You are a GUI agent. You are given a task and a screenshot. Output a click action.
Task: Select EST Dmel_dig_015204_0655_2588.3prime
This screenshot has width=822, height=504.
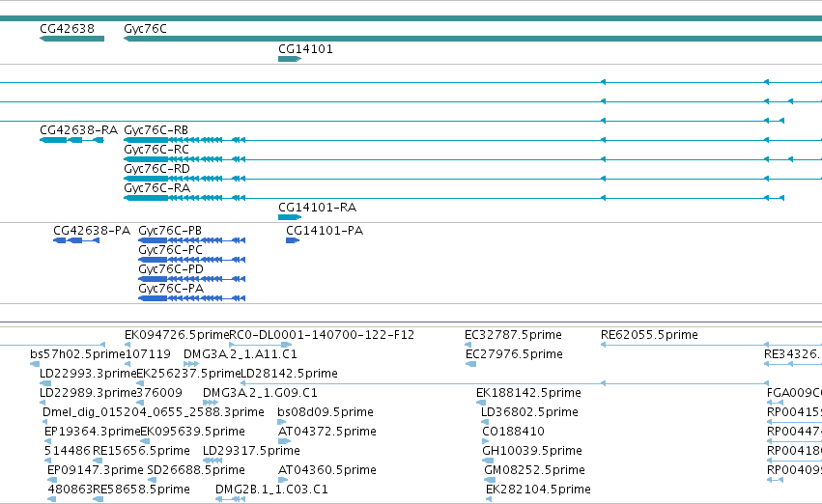coord(153,412)
